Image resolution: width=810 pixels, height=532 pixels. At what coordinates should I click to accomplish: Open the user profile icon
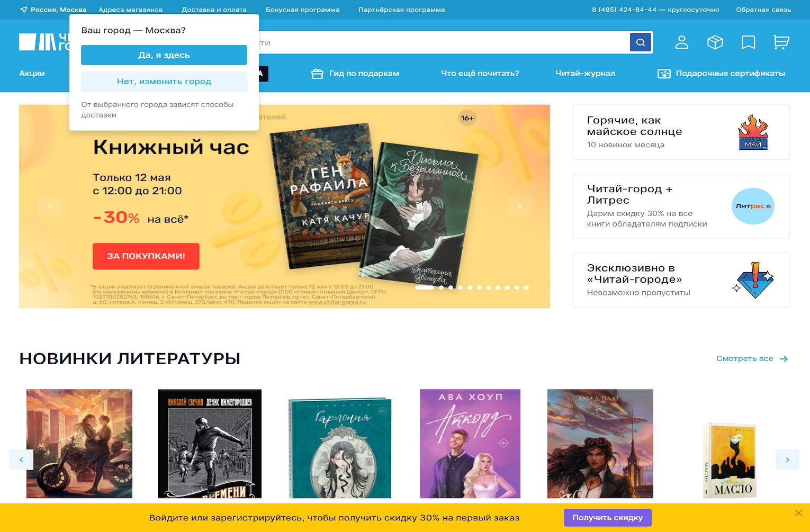click(x=682, y=42)
